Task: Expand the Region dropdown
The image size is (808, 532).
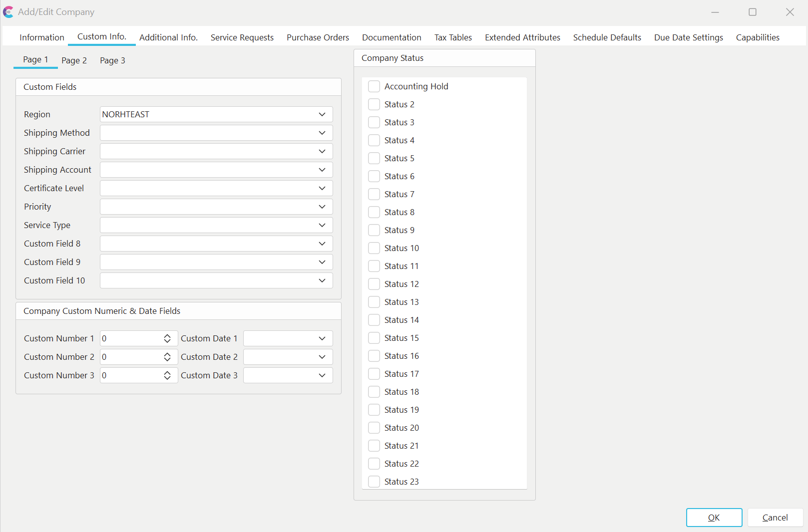Action: (x=322, y=114)
